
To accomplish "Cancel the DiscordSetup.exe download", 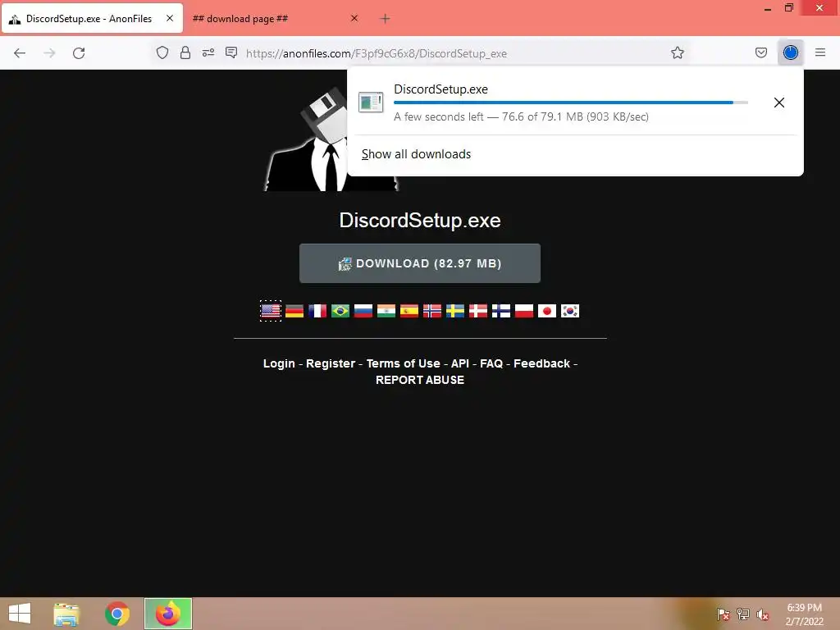I will point(779,103).
